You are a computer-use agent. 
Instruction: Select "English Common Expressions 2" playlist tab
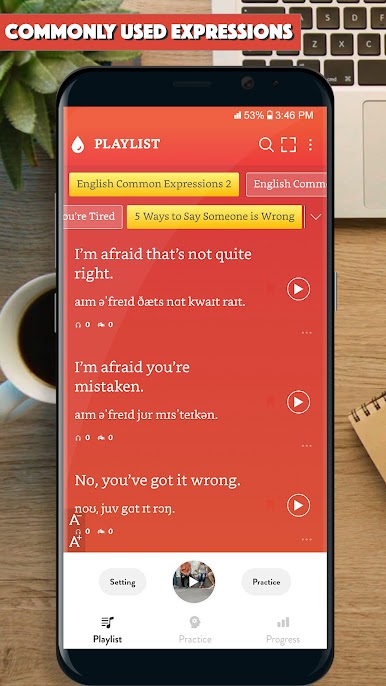point(154,184)
